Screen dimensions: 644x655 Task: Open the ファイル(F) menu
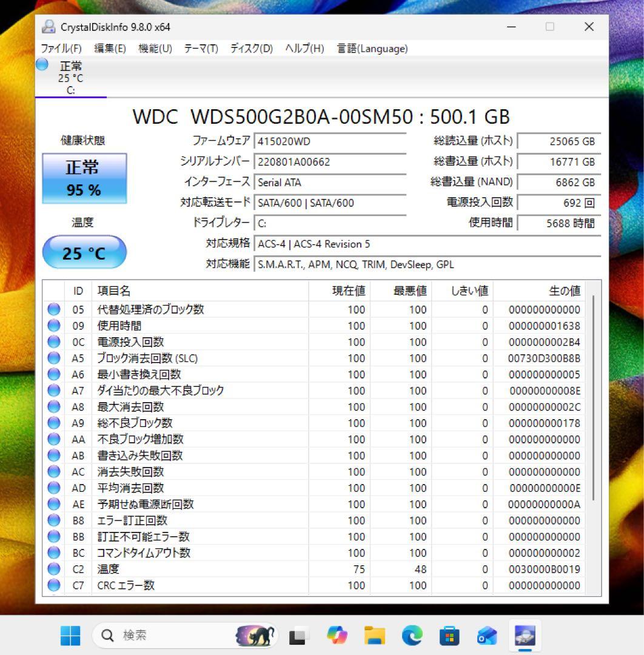61,49
